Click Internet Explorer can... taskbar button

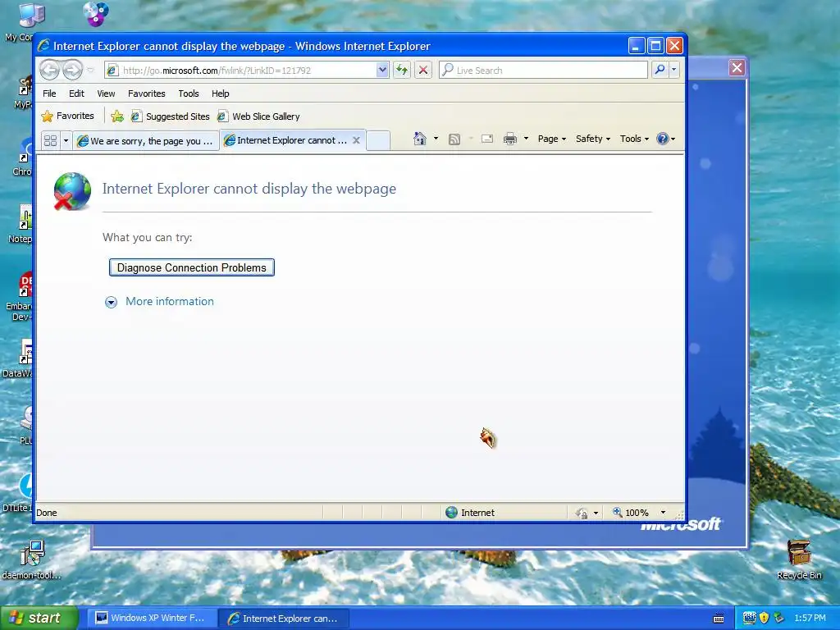(x=284, y=619)
